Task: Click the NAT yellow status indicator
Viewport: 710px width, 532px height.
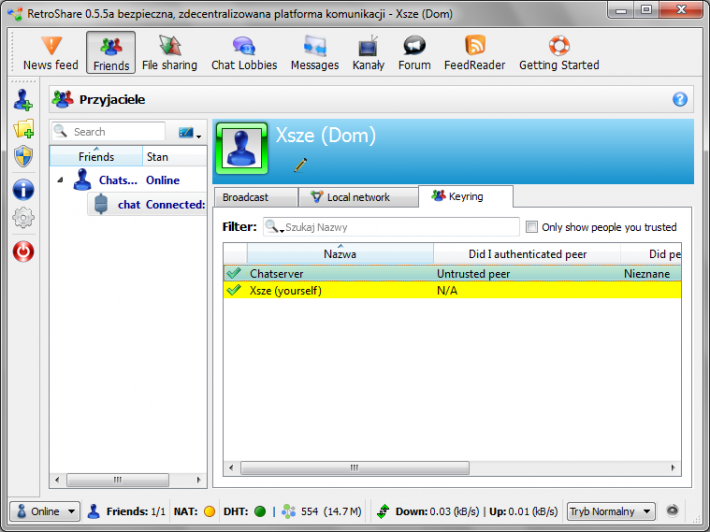Action: [209, 511]
